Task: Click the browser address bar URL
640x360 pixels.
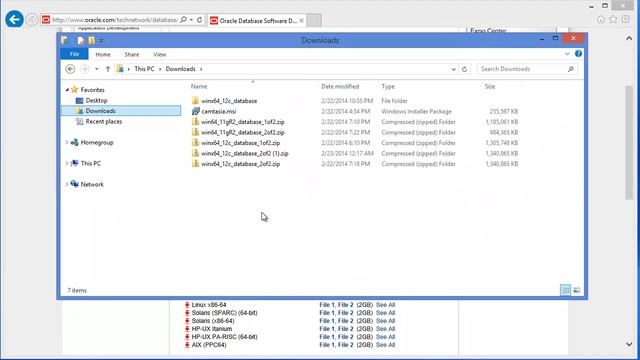Action: [115, 20]
